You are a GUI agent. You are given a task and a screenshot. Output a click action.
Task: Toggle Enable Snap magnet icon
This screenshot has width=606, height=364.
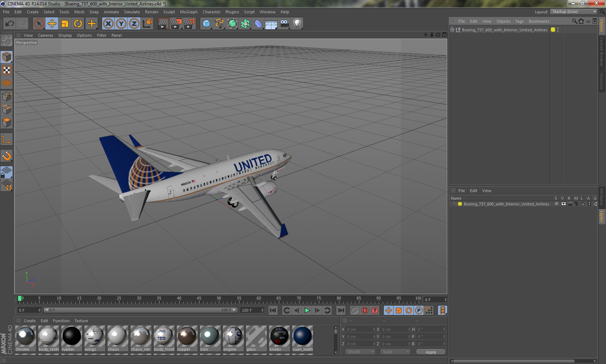click(6, 156)
